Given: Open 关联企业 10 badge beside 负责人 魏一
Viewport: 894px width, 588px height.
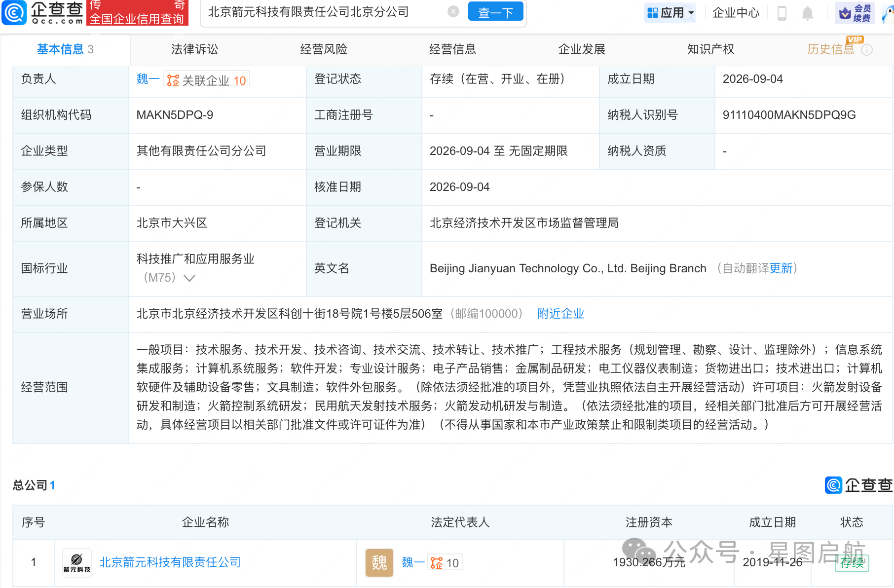Looking at the screenshot, I should 207,79.
